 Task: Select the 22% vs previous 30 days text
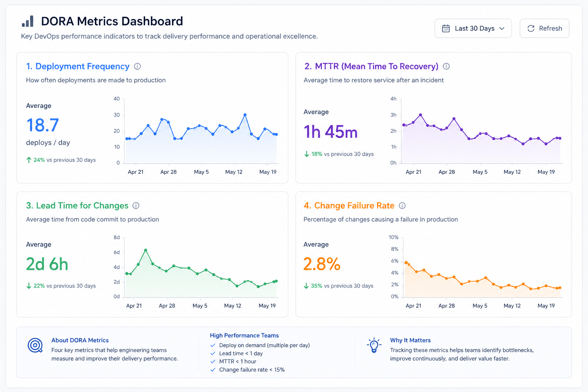[65, 286]
